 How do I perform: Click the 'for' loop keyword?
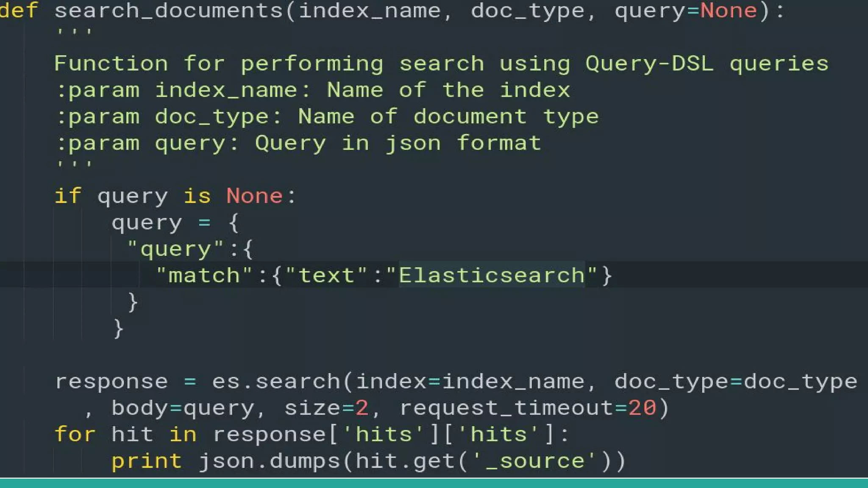point(75,435)
